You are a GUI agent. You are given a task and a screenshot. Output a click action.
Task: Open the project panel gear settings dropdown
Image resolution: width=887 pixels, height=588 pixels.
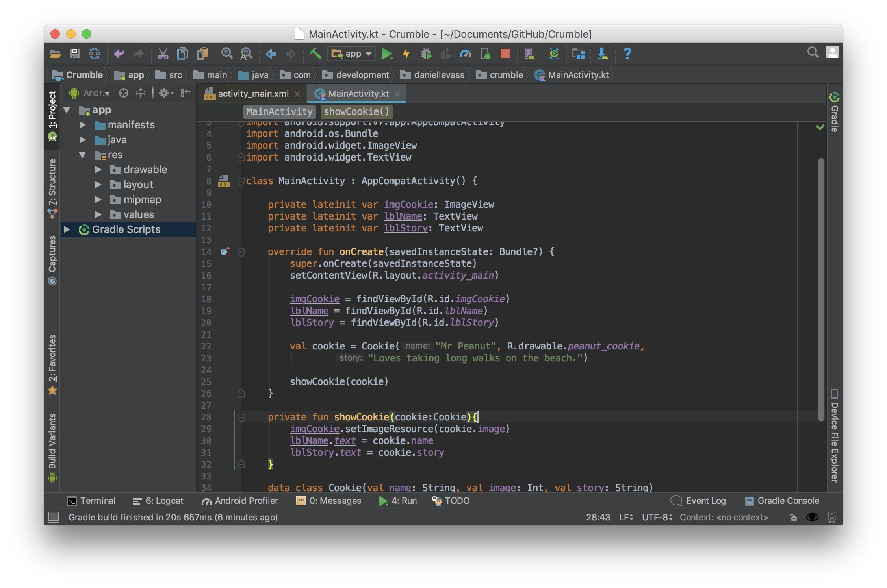click(166, 93)
